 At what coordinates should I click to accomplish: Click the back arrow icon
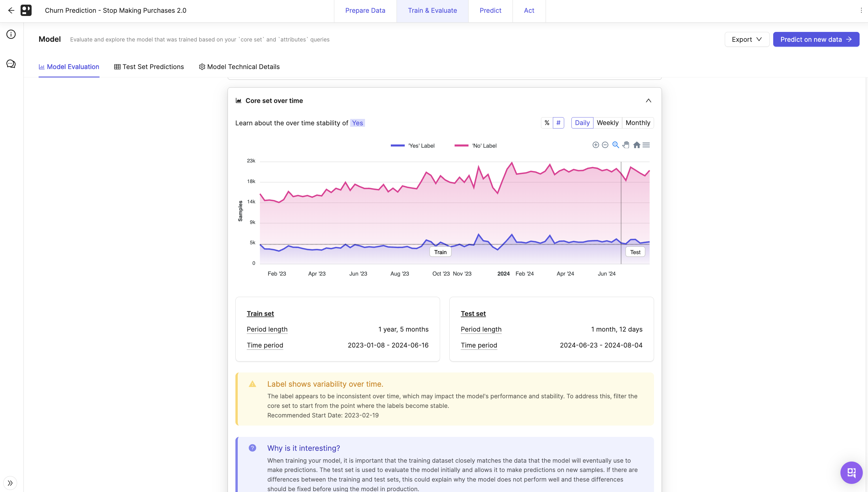(x=11, y=10)
